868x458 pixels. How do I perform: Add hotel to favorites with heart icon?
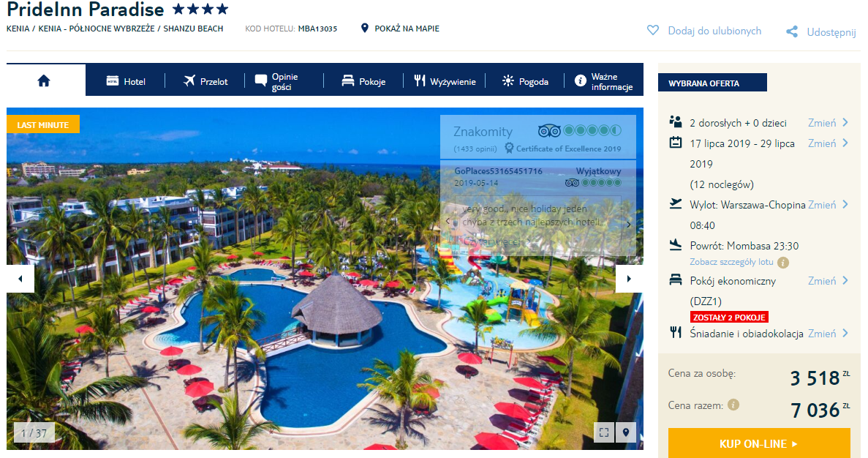coord(653,31)
